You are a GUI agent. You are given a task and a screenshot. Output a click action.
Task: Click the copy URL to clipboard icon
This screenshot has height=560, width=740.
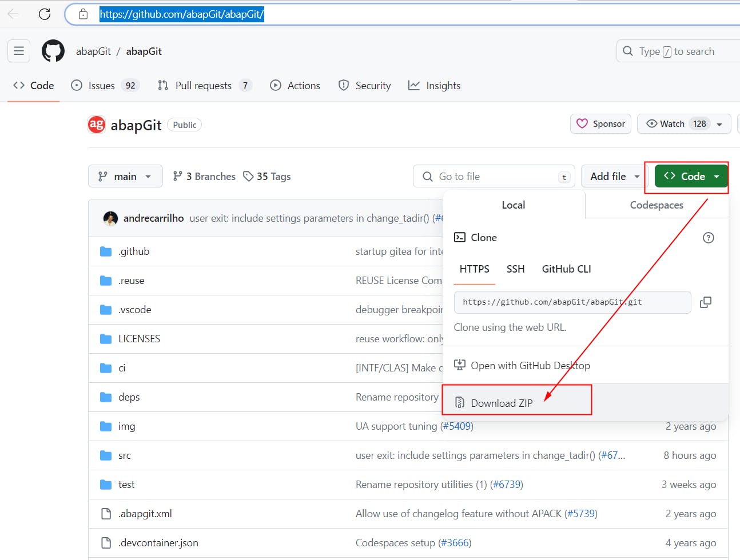pos(706,302)
